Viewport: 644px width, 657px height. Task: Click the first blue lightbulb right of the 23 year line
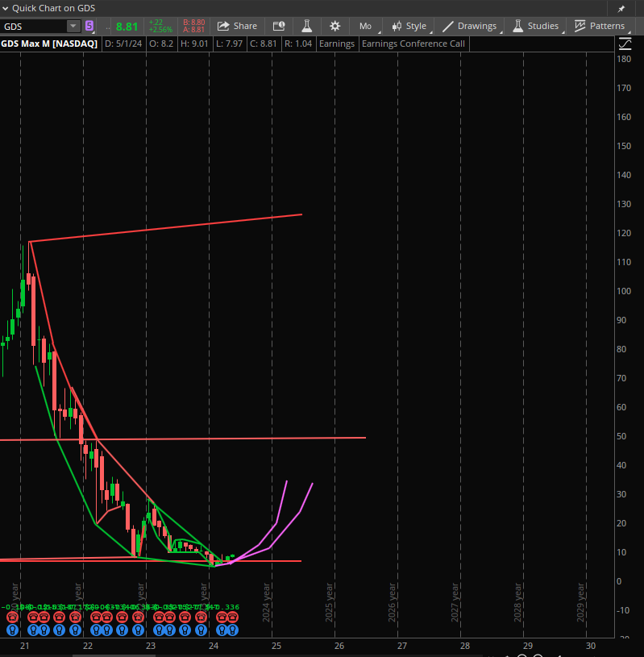tap(159, 630)
